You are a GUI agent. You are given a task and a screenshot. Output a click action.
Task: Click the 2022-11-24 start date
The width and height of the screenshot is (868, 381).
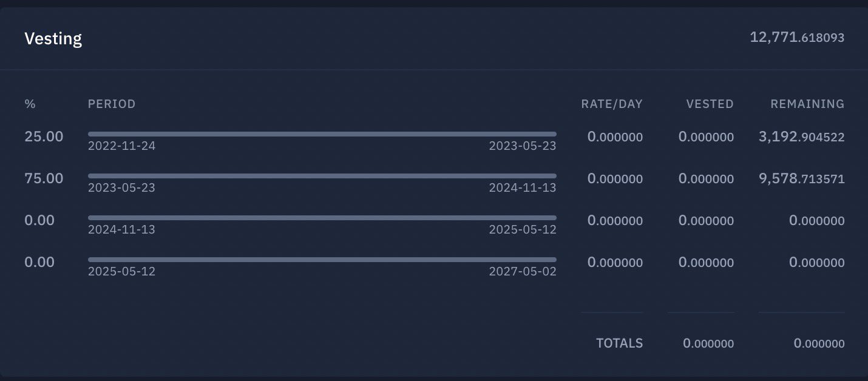tap(121, 146)
